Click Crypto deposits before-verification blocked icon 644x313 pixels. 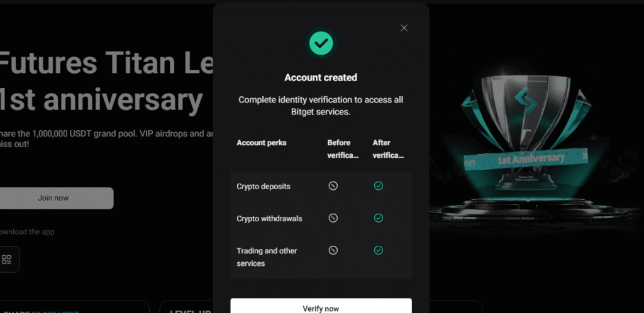pyautogui.click(x=333, y=186)
